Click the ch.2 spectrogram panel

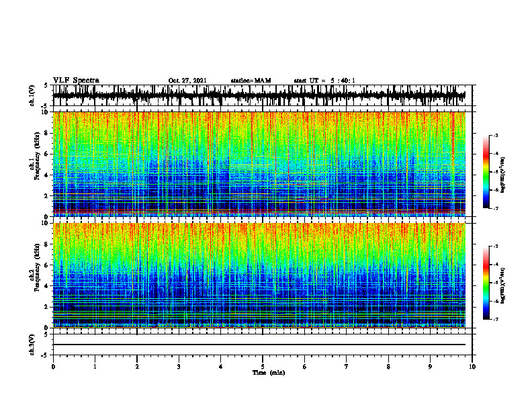[259, 275]
